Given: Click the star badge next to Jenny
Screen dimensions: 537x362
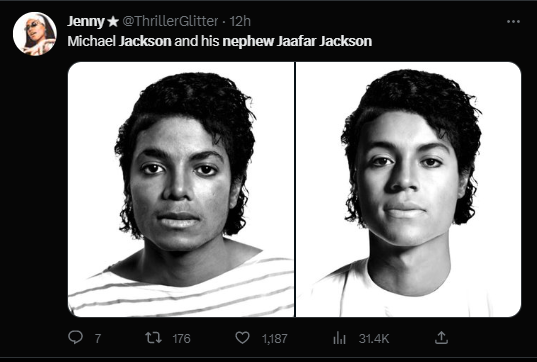Looking at the screenshot, I should pos(113,22).
